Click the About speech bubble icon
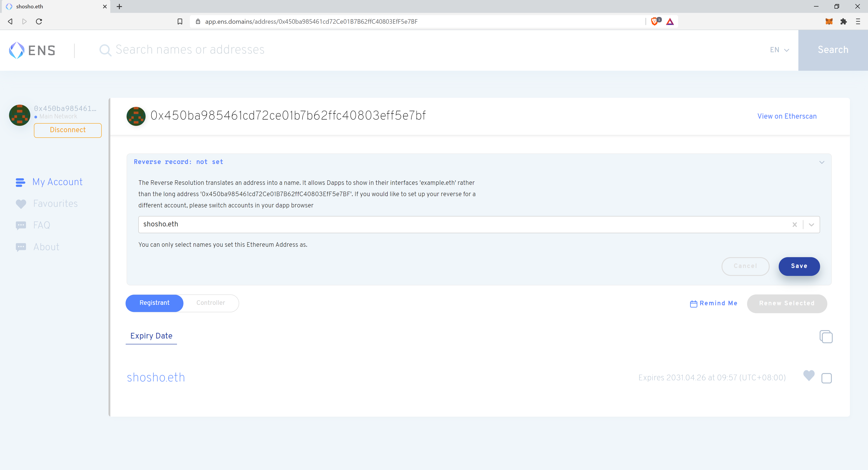 [21, 247]
